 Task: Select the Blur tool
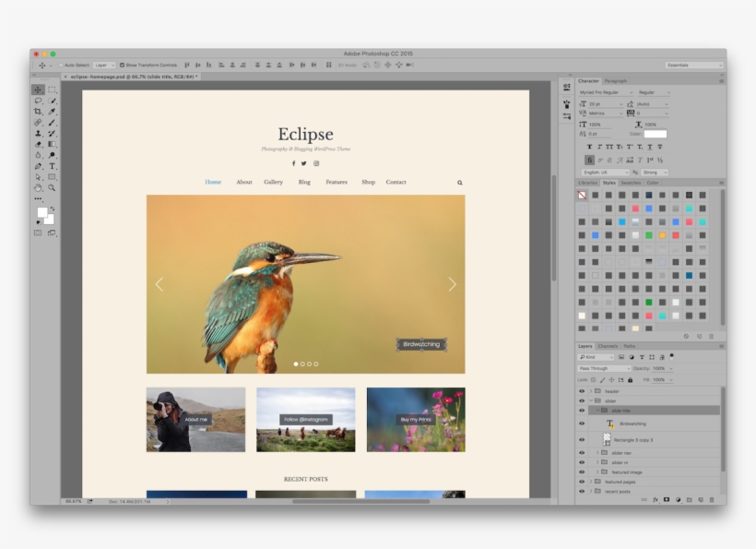pyautogui.click(x=38, y=155)
